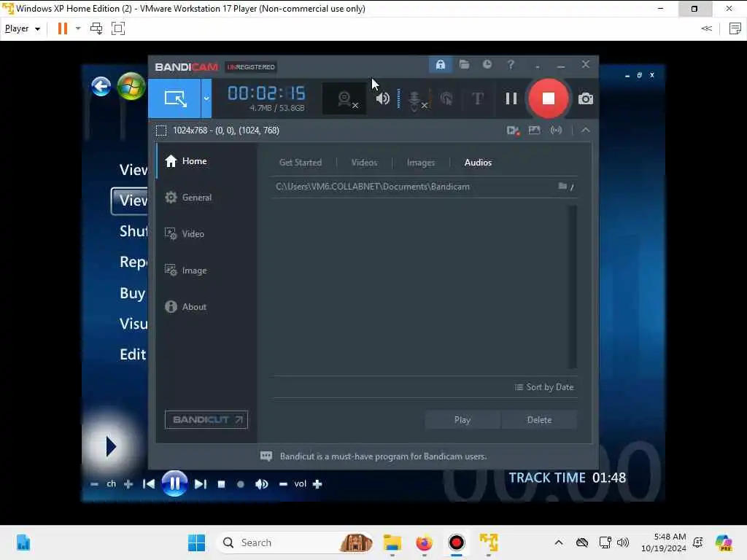Open the General settings section
Viewport: 747px width, 560px height.
pyautogui.click(x=206, y=197)
